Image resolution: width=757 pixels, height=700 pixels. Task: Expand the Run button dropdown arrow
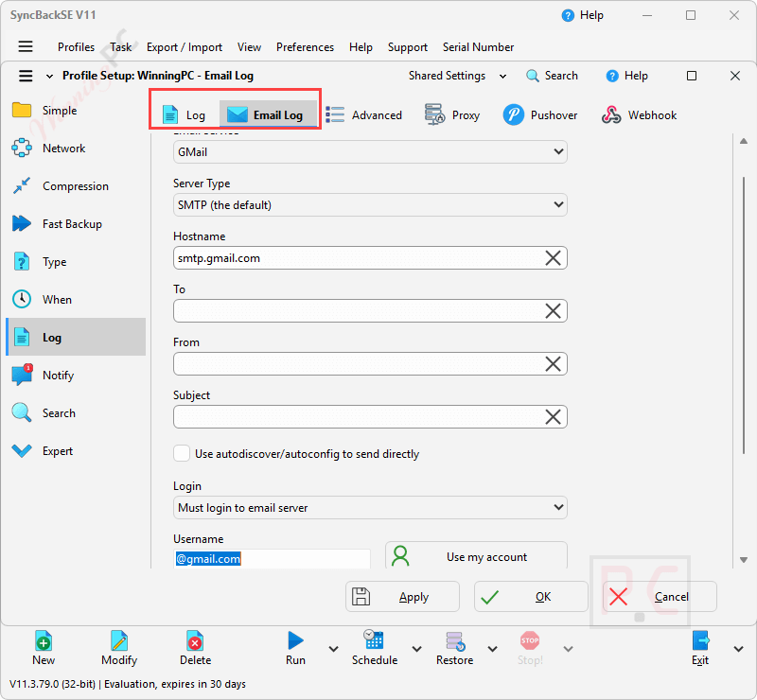click(x=333, y=649)
